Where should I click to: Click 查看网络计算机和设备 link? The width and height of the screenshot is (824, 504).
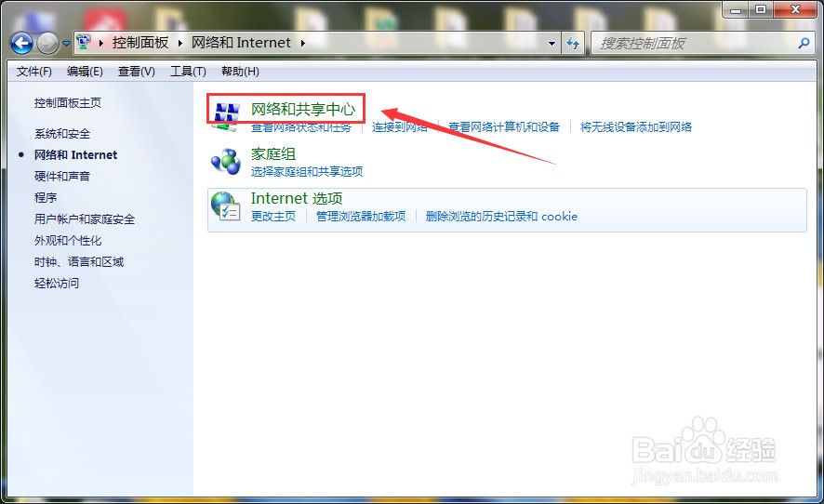click(x=504, y=126)
